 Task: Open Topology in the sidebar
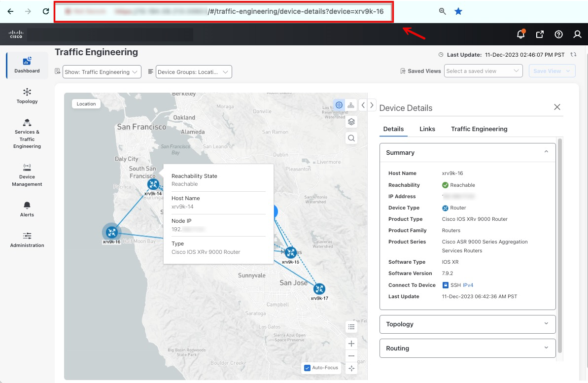(x=27, y=96)
